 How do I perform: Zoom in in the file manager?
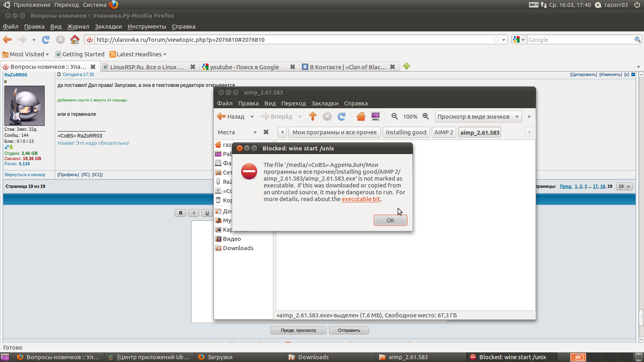point(425,117)
